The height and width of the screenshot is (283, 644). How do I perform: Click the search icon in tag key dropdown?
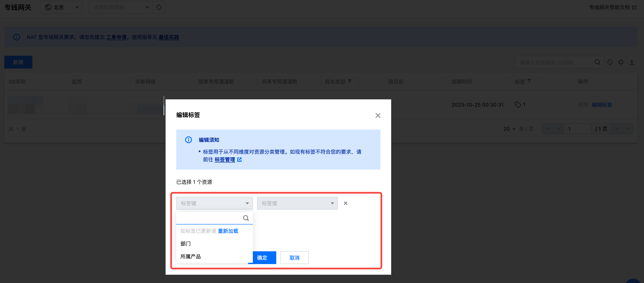[246, 218]
